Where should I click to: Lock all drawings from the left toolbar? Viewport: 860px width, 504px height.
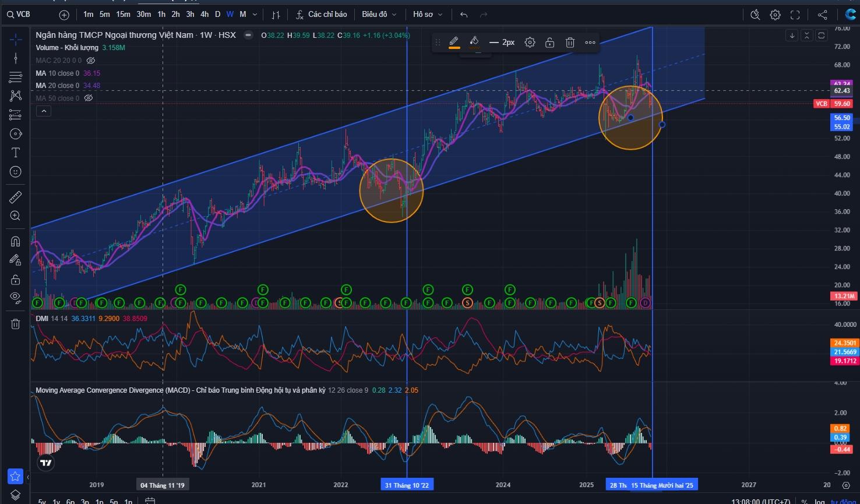point(16,280)
